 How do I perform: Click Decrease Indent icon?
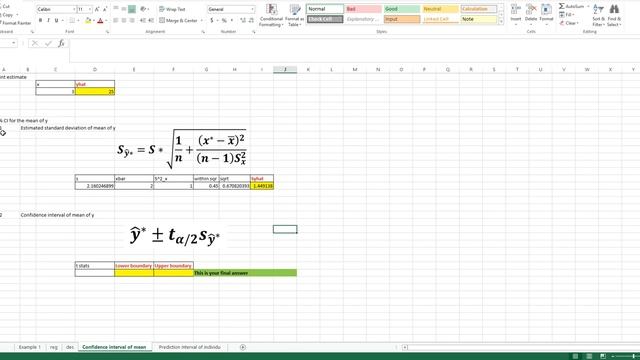point(142,20)
